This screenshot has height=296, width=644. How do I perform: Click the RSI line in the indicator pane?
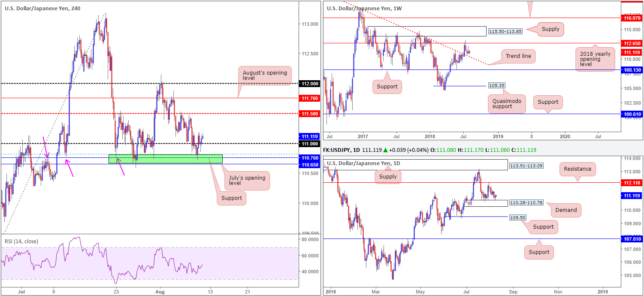coord(103,261)
